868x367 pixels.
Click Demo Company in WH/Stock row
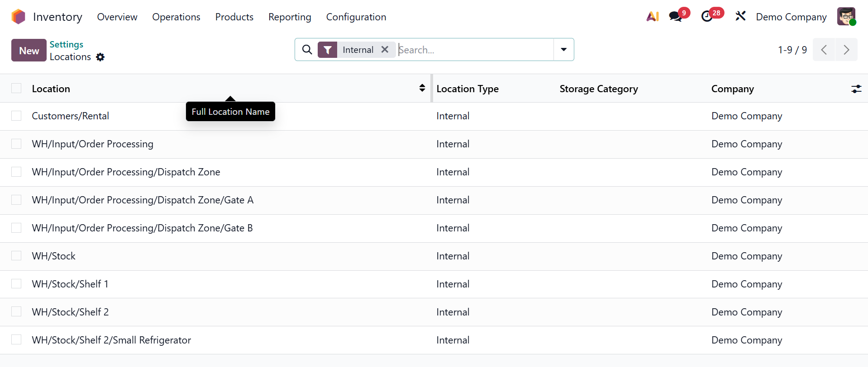pyautogui.click(x=747, y=256)
